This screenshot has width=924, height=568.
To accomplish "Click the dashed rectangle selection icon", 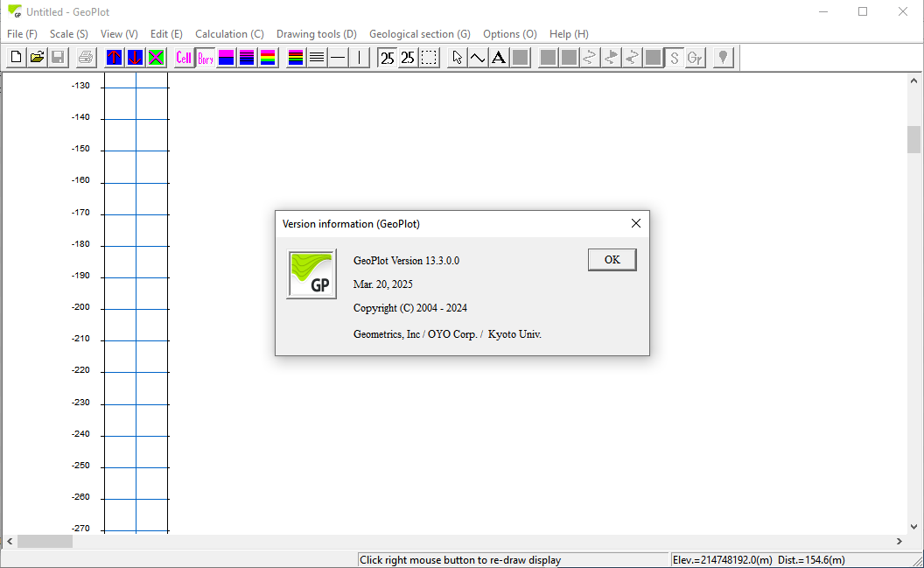I will [x=429, y=58].
